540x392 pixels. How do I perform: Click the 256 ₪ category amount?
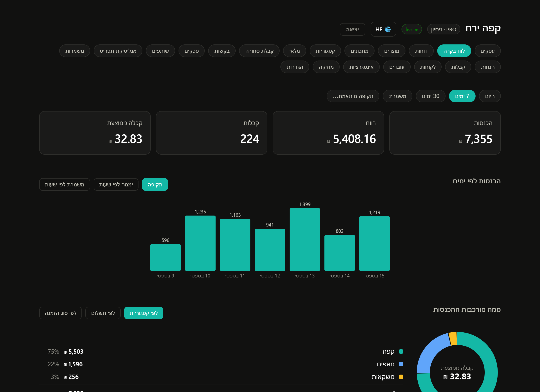click(71, 377)
